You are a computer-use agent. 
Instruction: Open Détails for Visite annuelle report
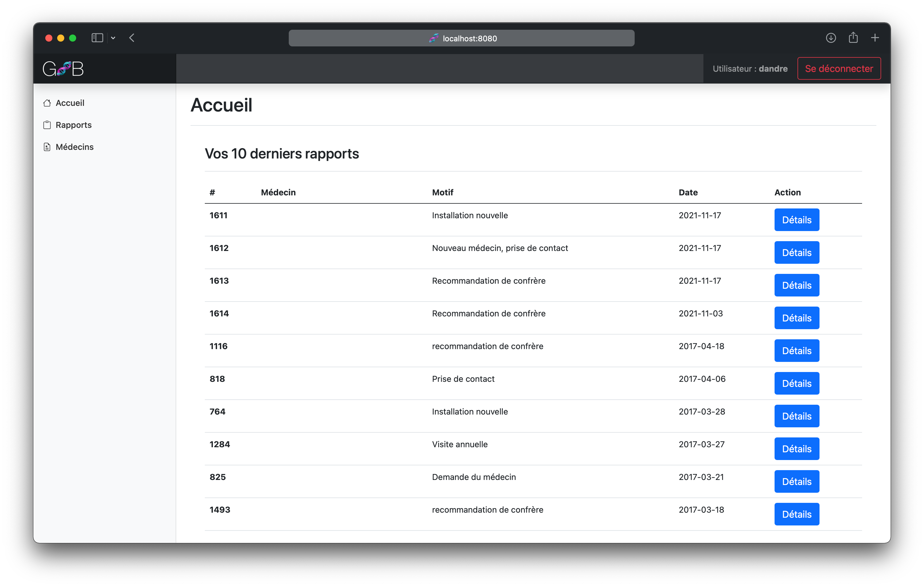click(x=797, y=449)
